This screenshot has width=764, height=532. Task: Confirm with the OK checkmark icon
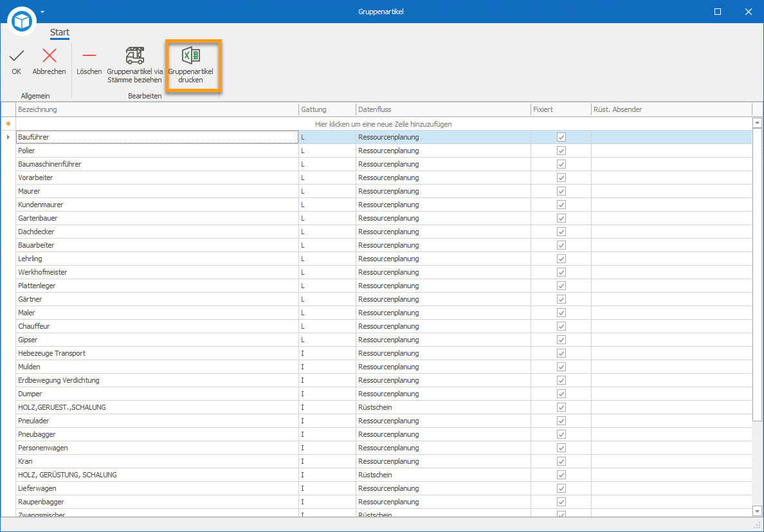click(x=17, y=56)
